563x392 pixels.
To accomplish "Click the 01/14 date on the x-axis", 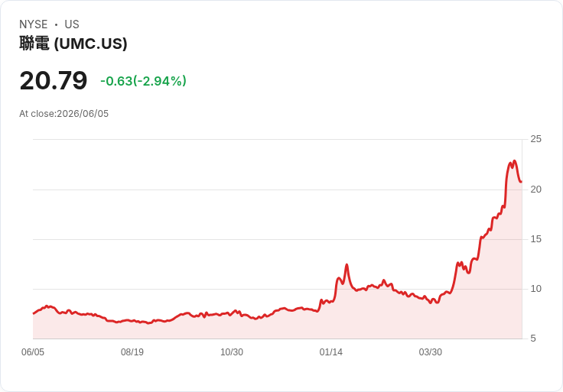I will pyautogui.click(x=331, y=352).
